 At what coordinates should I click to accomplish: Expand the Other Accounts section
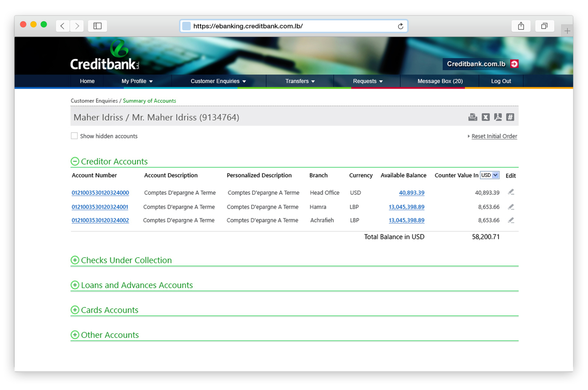tap(75, 335)
